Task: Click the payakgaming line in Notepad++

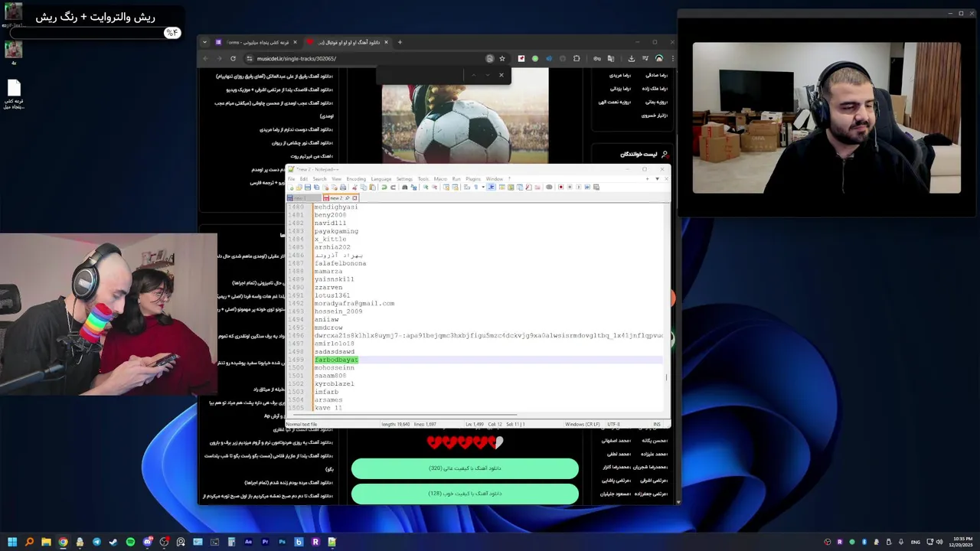Action: 336,231
